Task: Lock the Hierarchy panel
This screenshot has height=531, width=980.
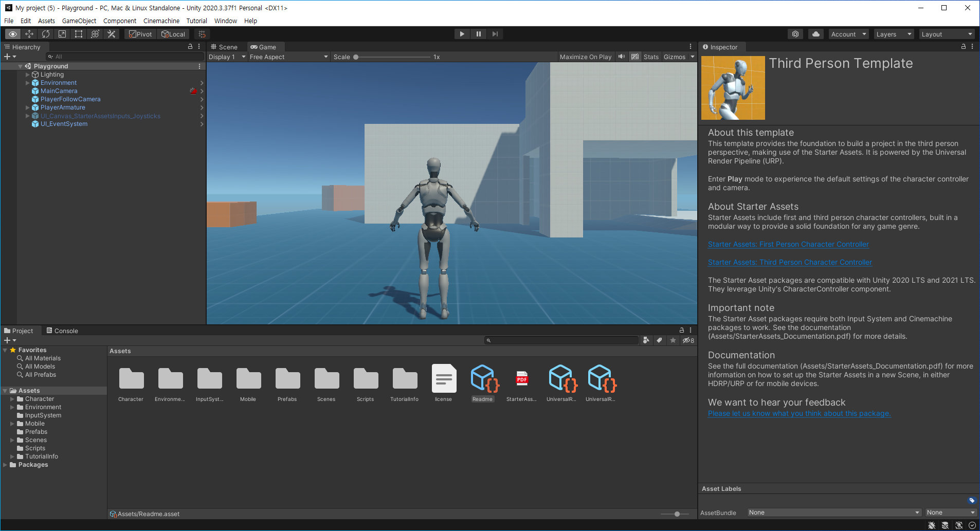Action: 190,47
